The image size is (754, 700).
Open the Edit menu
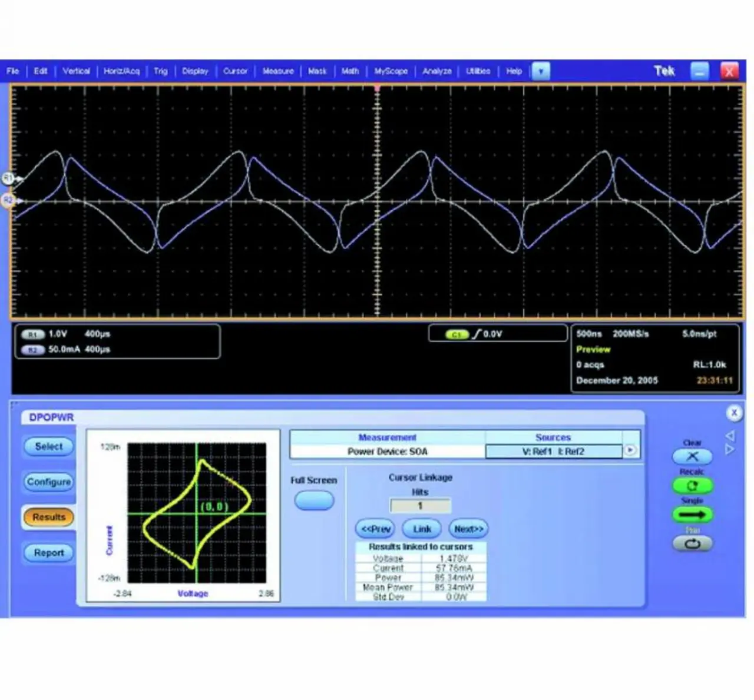[41, 71]
